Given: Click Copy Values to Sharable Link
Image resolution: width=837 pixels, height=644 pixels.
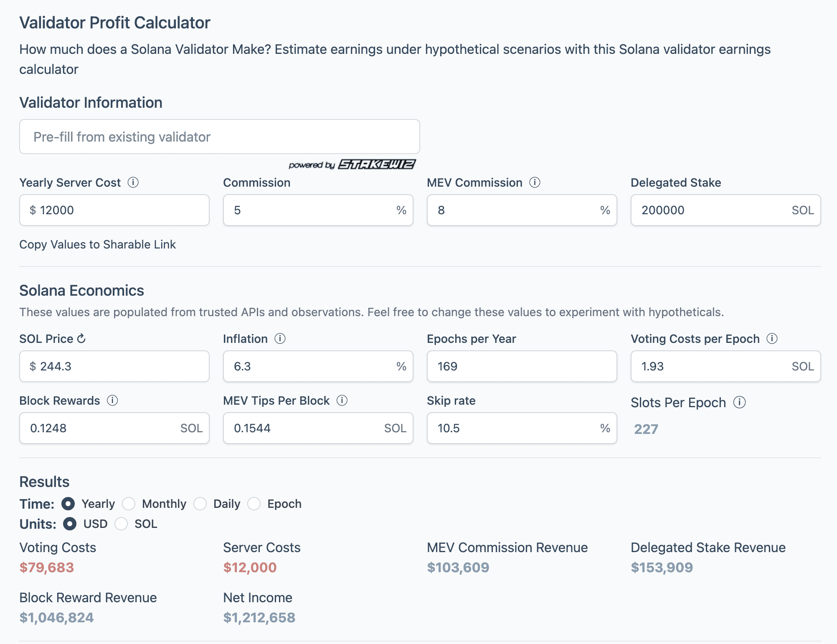Looking at the screenshot, I should (x=97, y=244).
